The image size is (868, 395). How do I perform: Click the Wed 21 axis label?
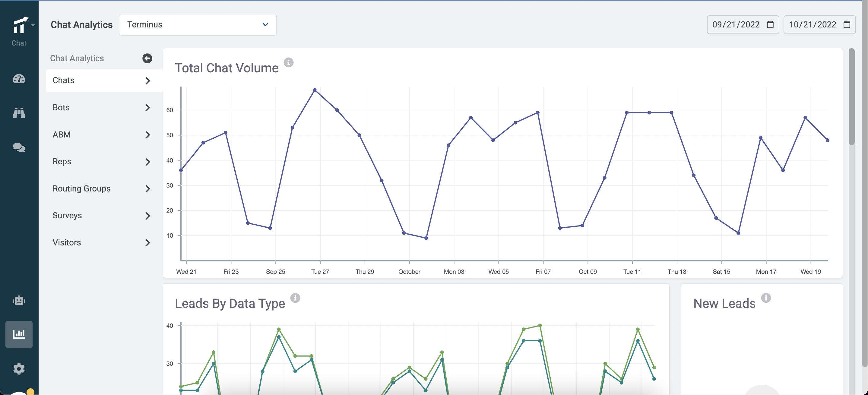click(186, 271)
